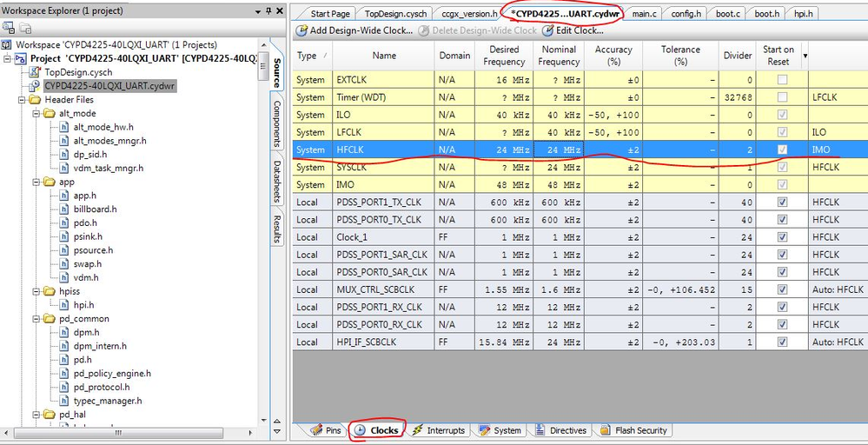Collapse the hpiss folder

[36, 291]
